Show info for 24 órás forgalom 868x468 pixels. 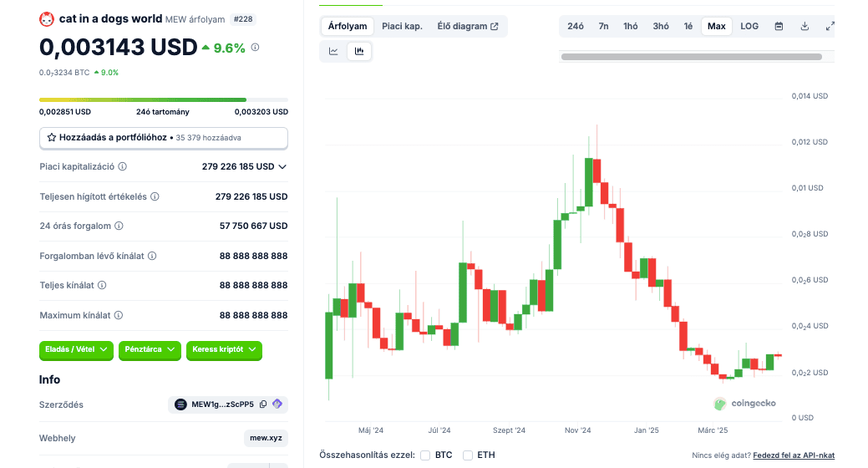click(119, 226)
